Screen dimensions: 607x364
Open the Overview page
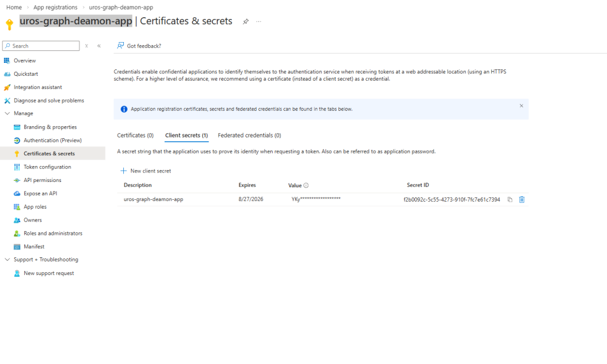tap(24, 60)
